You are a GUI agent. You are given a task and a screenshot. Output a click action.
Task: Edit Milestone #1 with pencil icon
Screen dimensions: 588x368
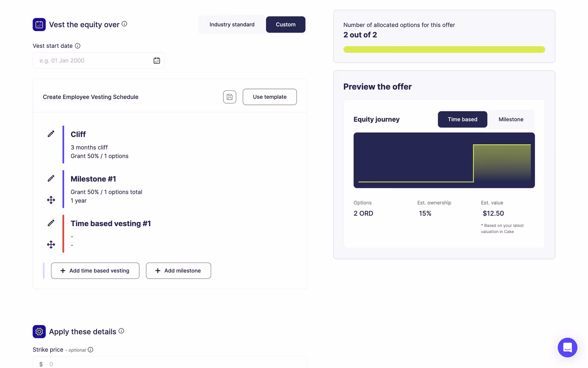[51, 178]
